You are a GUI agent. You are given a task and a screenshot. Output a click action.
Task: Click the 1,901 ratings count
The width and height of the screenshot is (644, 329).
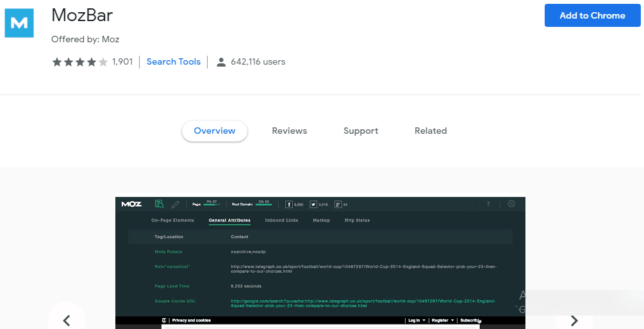click(122, 62)
